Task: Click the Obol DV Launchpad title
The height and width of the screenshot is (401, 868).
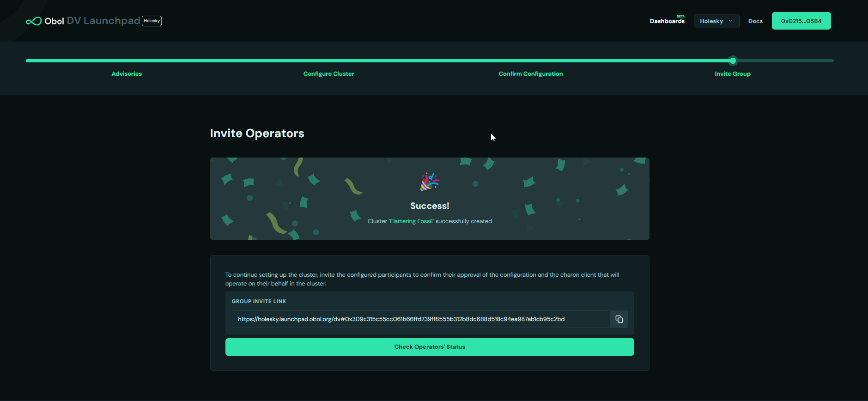Action: [92, 21]
